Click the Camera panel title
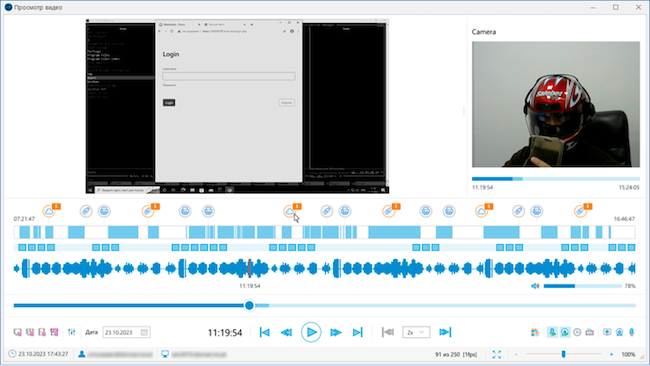 [x=484, y=32]
